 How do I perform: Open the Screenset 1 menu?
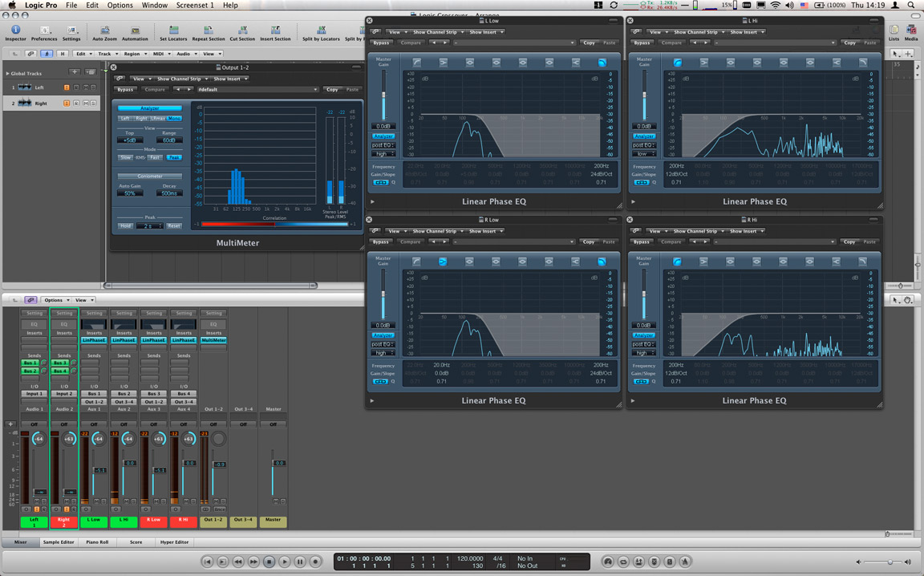click(x=195, y=5)
